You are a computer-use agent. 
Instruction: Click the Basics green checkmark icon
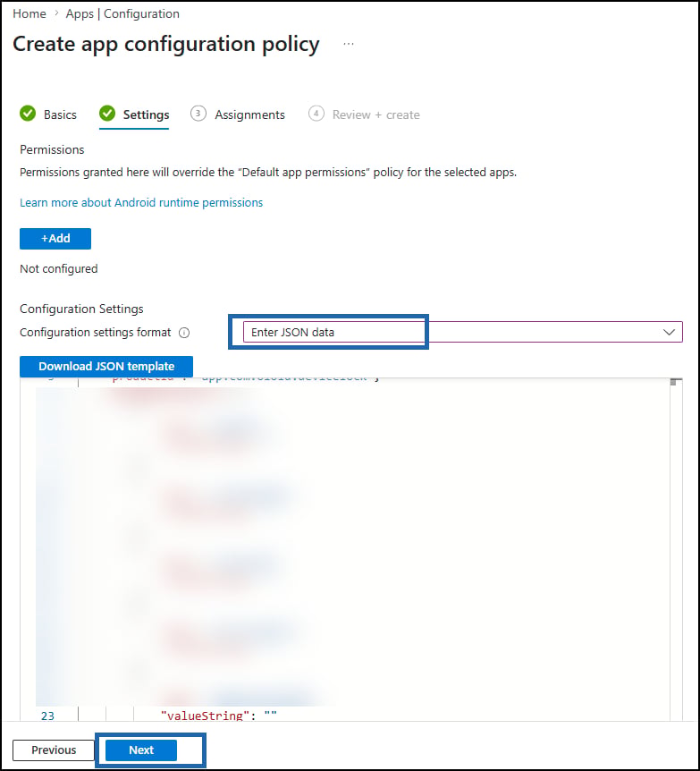click(x=28, y=114)
